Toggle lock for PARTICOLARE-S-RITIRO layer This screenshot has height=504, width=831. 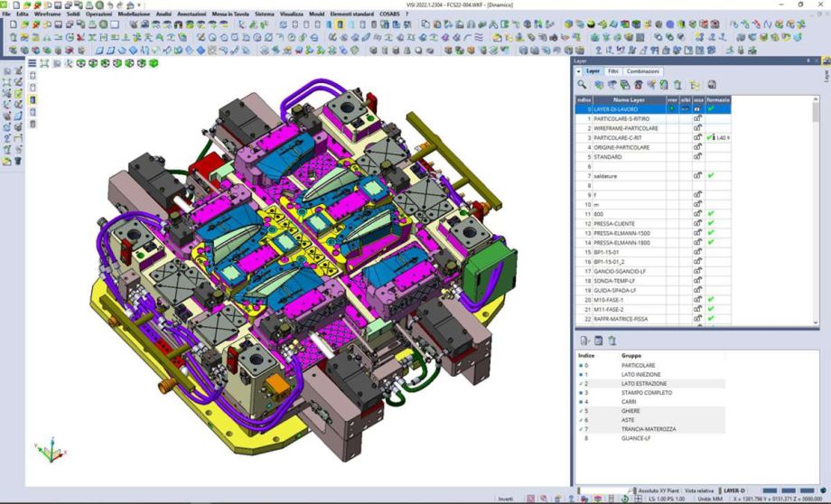pyautogui.click(x=698, y=118)
